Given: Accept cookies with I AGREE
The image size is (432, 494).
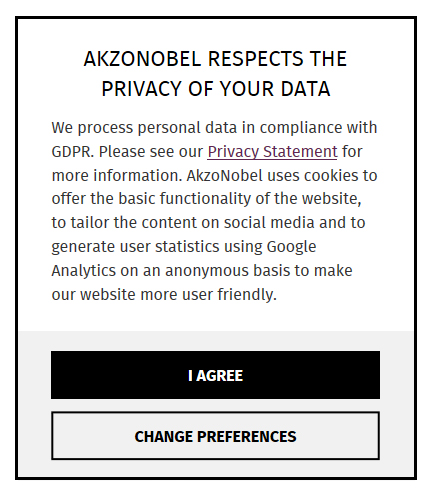Looking at the screenshot, I should 215,375.
